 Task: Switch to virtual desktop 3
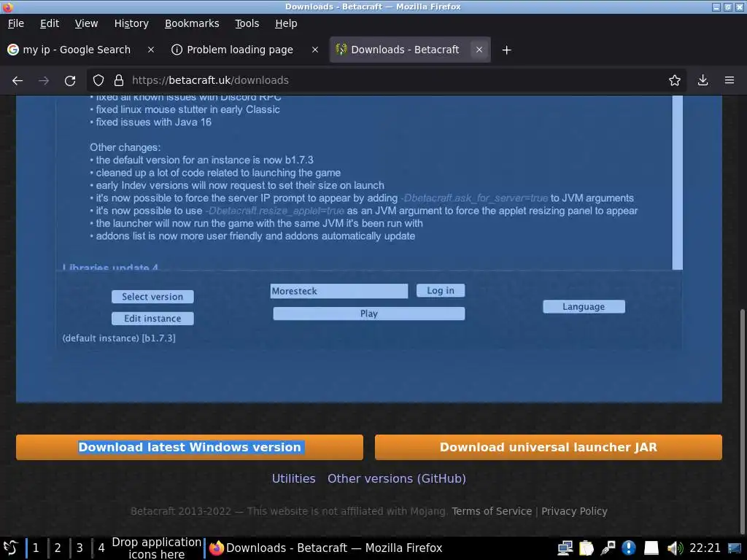tap(80, 548)
